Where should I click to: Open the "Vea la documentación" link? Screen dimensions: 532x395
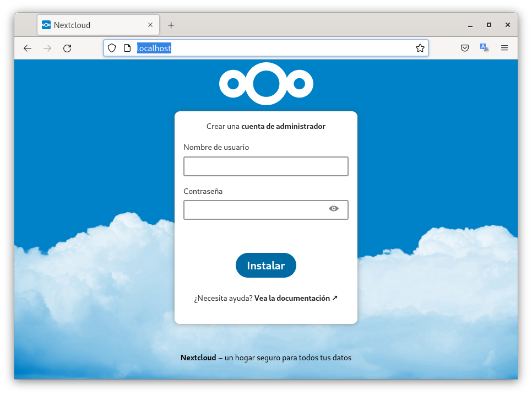pos(296,298)
